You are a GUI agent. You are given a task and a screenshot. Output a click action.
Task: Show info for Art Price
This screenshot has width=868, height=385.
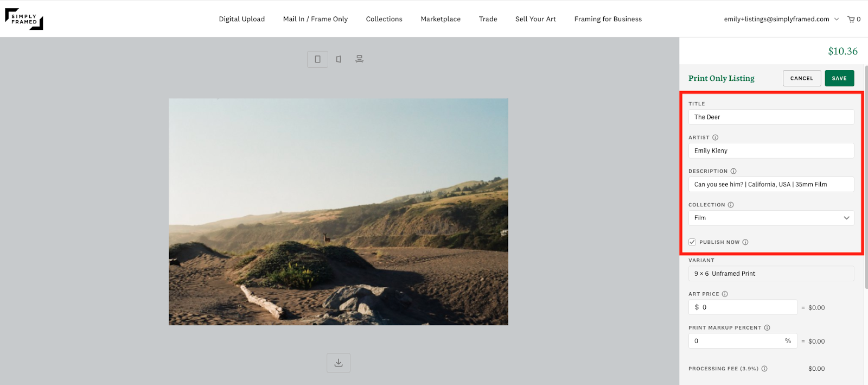coord(725,294)
